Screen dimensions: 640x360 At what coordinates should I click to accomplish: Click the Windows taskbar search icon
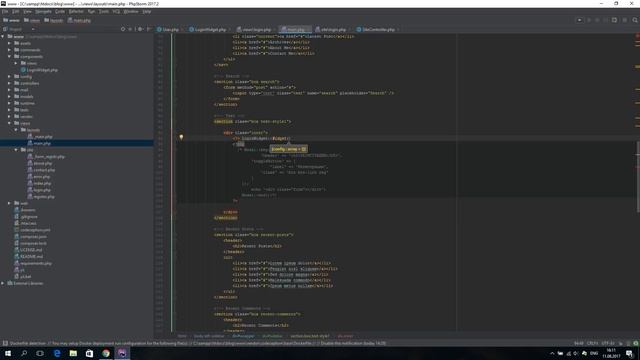pyautogui.click(x=24, y=353)
